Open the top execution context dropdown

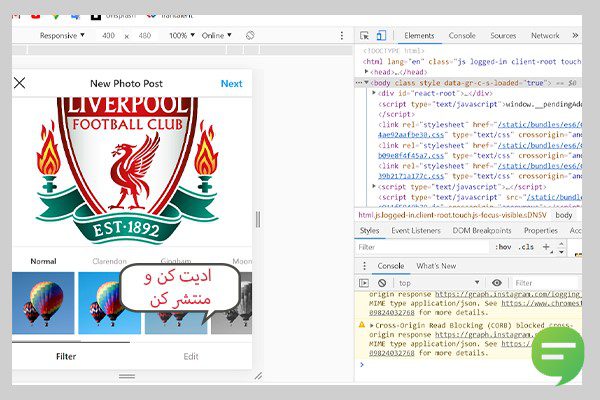(x=438, y=283)
